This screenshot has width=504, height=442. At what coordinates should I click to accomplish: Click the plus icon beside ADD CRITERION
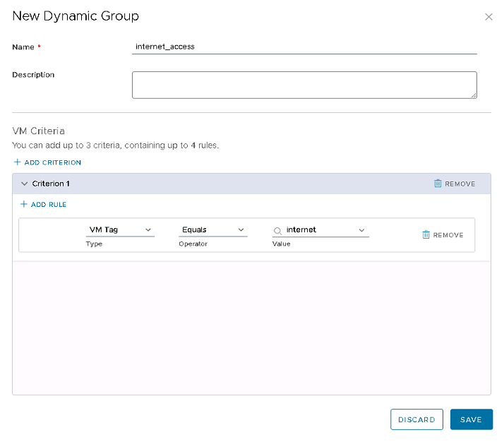click(x=17, y=162)
